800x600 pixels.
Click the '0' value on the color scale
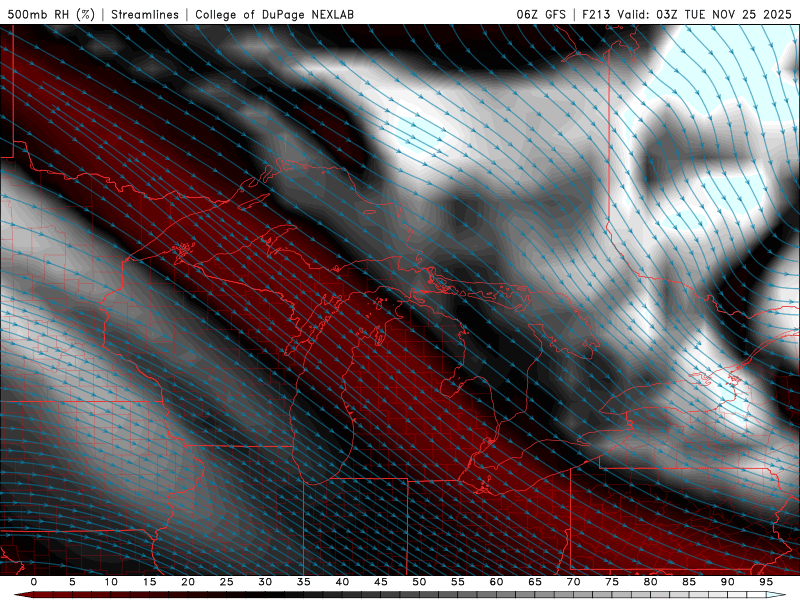[34, 582]
